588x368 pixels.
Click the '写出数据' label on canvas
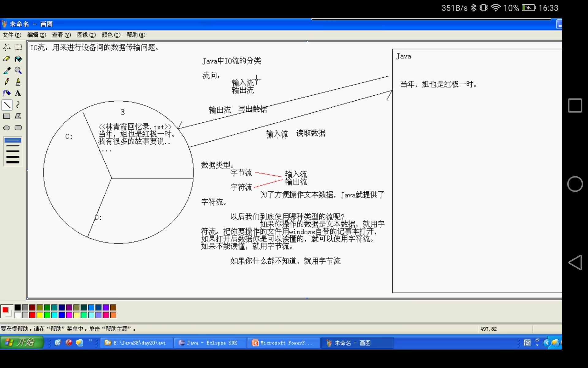coord(253,109)
